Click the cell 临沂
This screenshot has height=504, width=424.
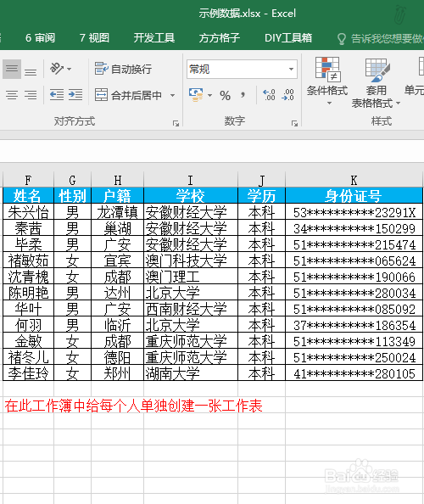pos(118,325)
